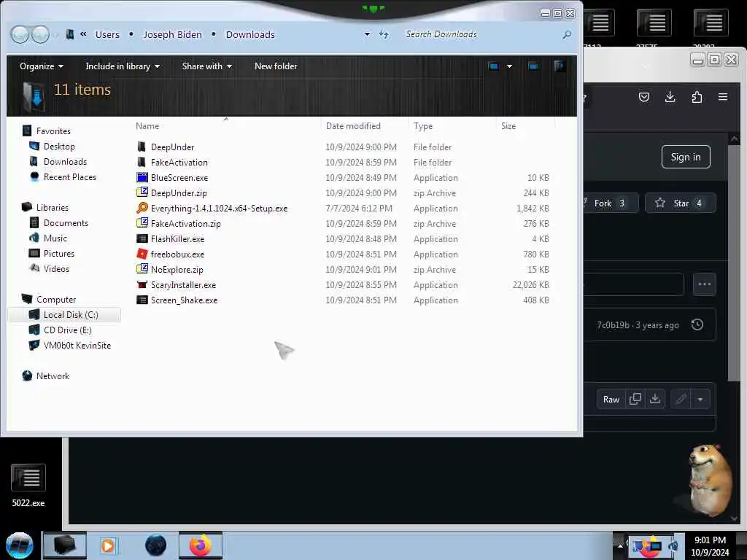This screenshot has width=747, height=560.
Task: Open Firefox from the taskbar
Action: point(201,545)
